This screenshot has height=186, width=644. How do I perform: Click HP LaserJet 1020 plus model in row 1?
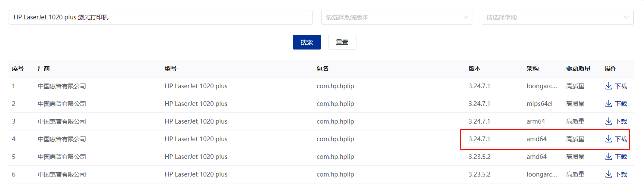(x=196, y=86)
